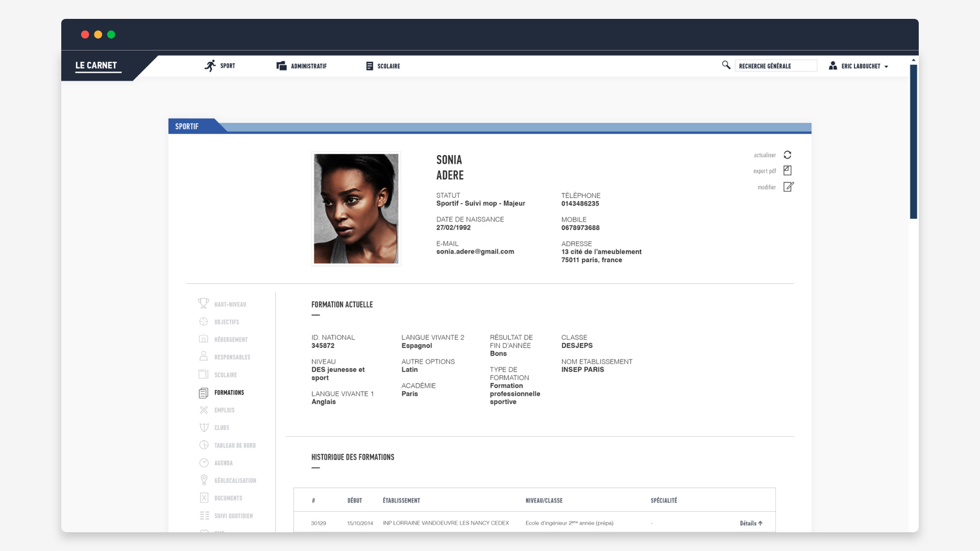Click the Recherche Générale search field

(775, 66)
